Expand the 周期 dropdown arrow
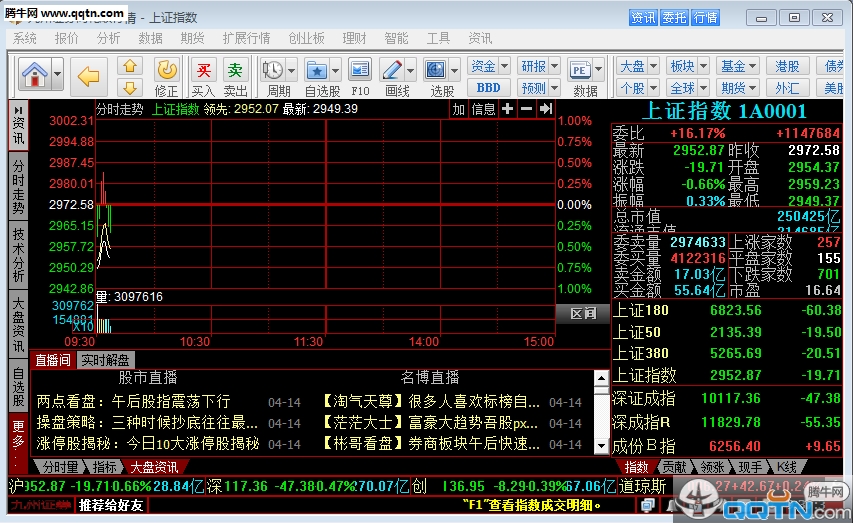The width and height of the screenshot is (853, 523). (x=292, y=70)
